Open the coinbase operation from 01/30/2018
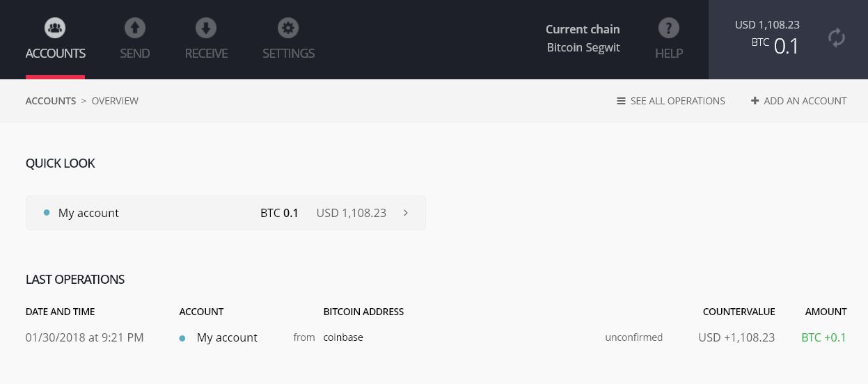This screenshot has height=384, width=868. point(343,337)
